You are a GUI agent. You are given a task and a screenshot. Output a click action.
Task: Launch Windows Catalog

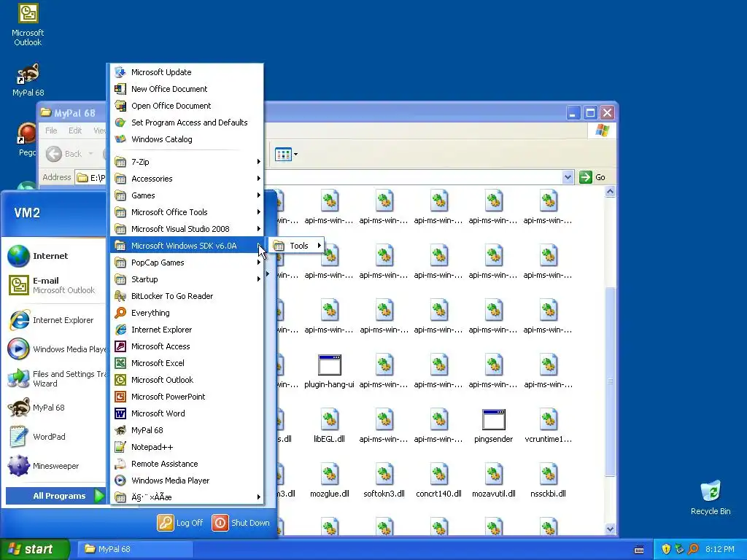click(x=187, y=139)
